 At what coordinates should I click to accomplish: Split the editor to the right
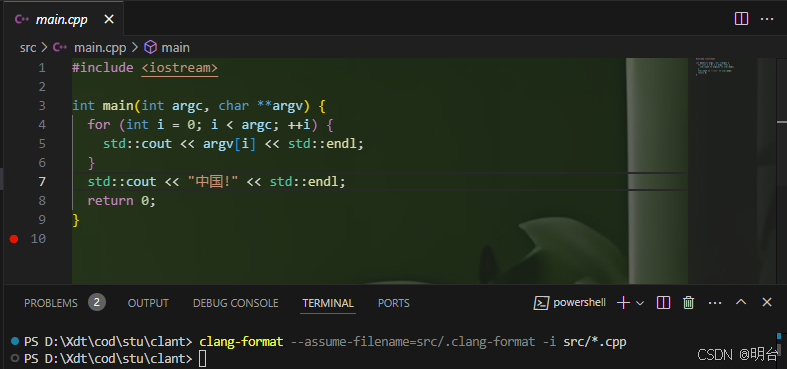(741, 19)
